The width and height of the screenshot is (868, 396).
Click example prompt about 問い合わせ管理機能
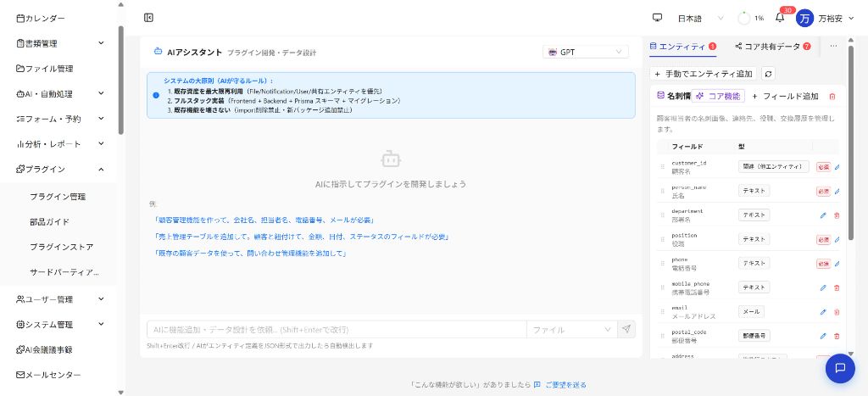pos(250,253)
